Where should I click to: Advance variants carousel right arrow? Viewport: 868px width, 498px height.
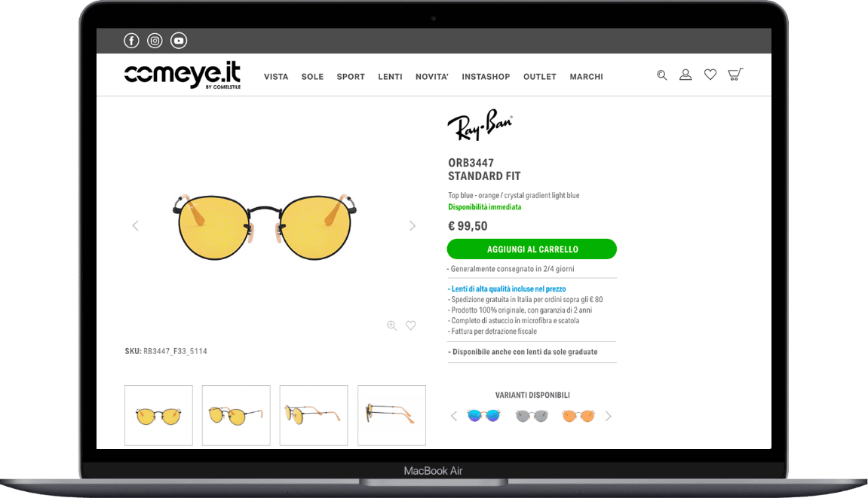pyautogui.click(x=609, y=416)
